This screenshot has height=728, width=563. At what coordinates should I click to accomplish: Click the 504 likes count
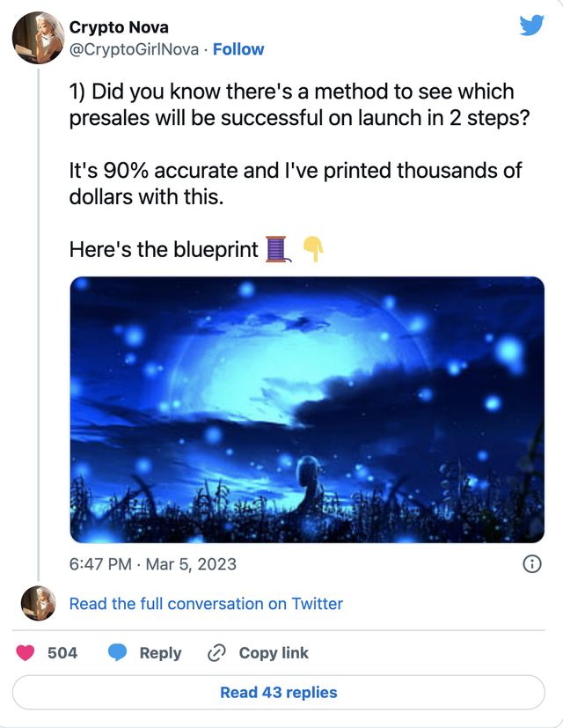click(x=62, y=652)
